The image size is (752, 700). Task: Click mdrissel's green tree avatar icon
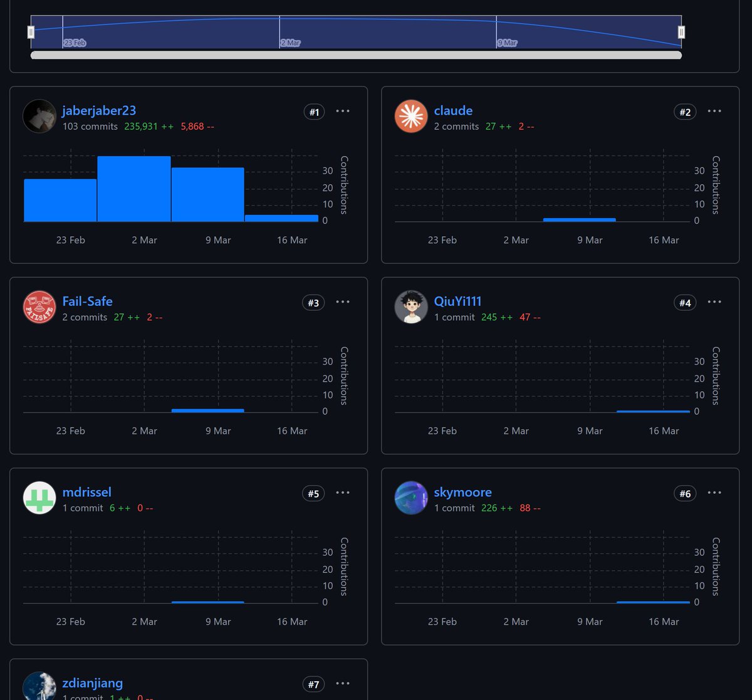pyautogui.click(x=39, y=498)
